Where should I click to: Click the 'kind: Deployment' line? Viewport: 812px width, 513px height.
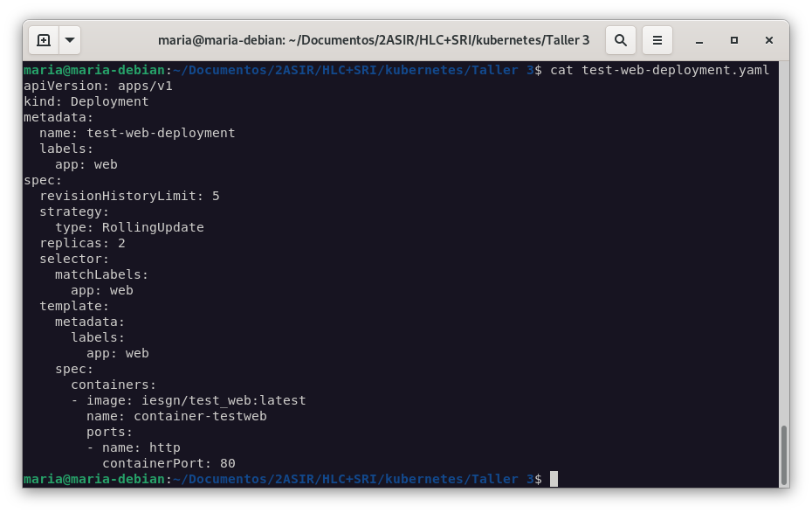[x=86, y=101]
